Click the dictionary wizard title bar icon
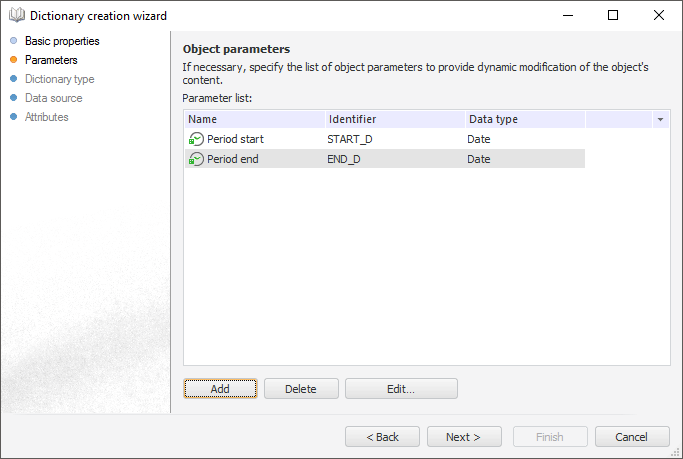The image size is (683, 459). click(x=17, y=16)
